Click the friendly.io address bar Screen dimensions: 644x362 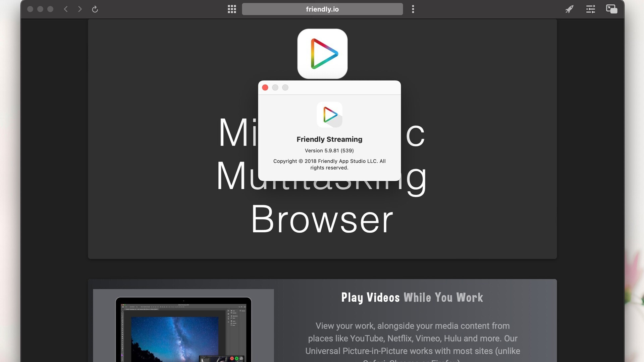pyautogui.click(x=322, y=9)
